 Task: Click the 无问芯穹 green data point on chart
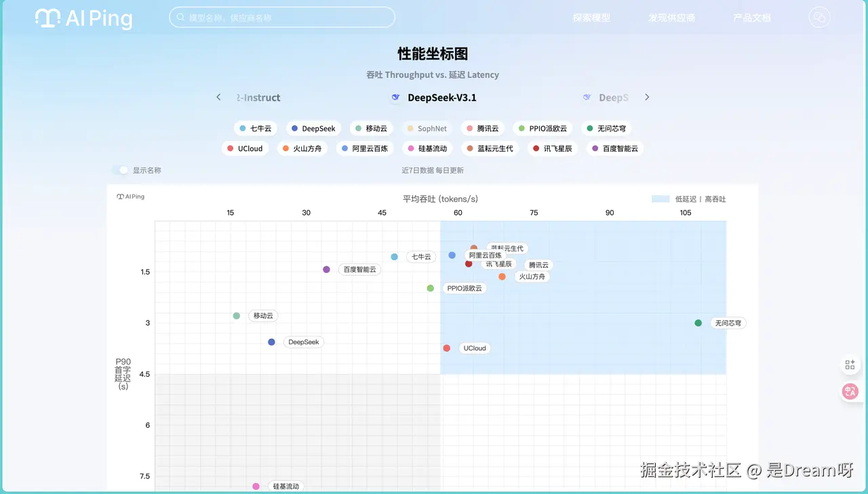698,323
